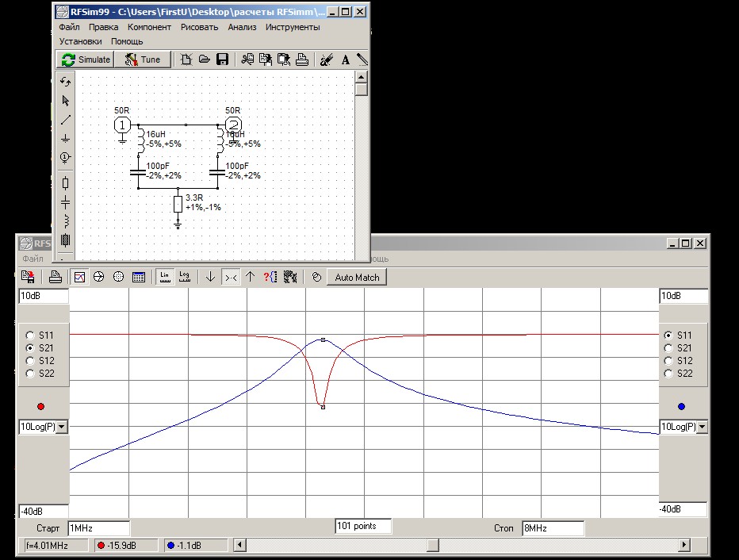Open the Tune tool
Viewport: 739px width, 560px height.
143,59
